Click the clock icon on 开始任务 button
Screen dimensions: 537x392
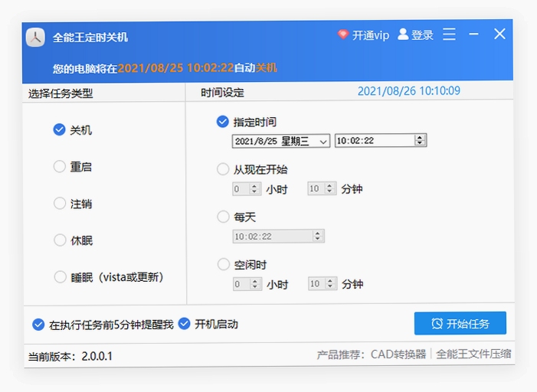coord(437,324)
